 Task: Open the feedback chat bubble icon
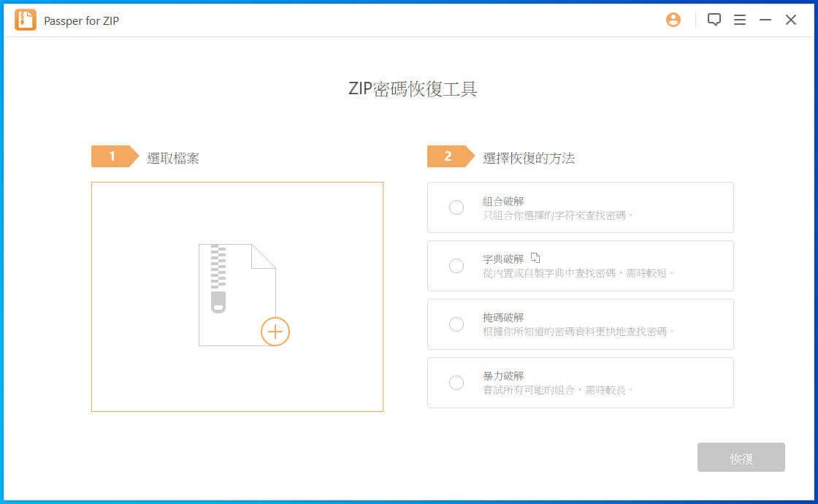(x=714, y=20)
